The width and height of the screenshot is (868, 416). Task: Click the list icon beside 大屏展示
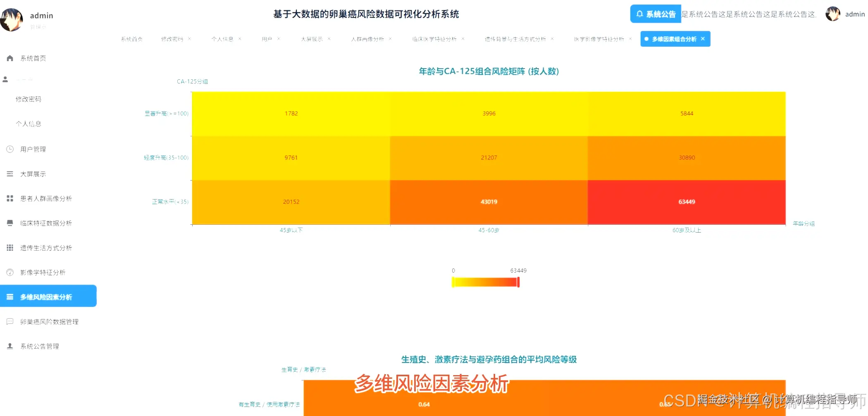[x=10, y=174]
